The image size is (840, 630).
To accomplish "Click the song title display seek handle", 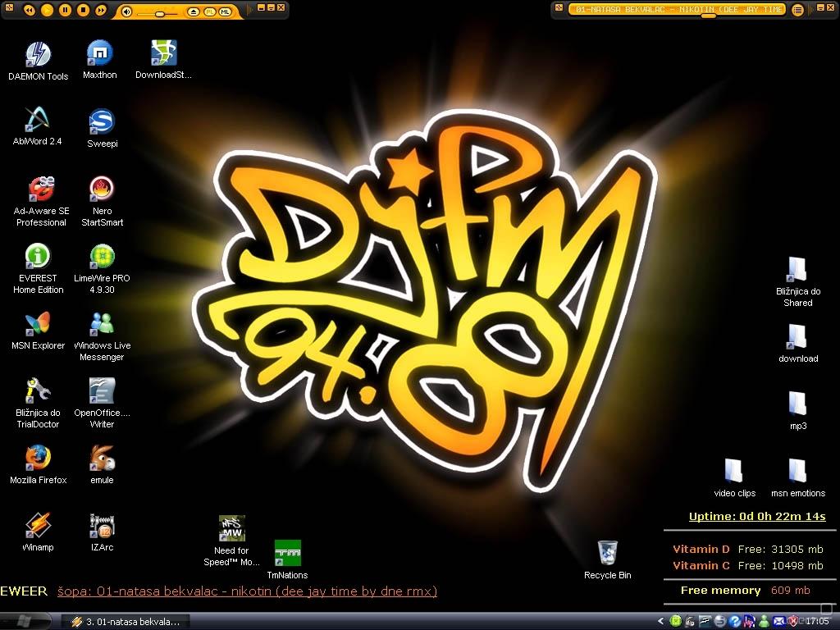I will (708, 16).
